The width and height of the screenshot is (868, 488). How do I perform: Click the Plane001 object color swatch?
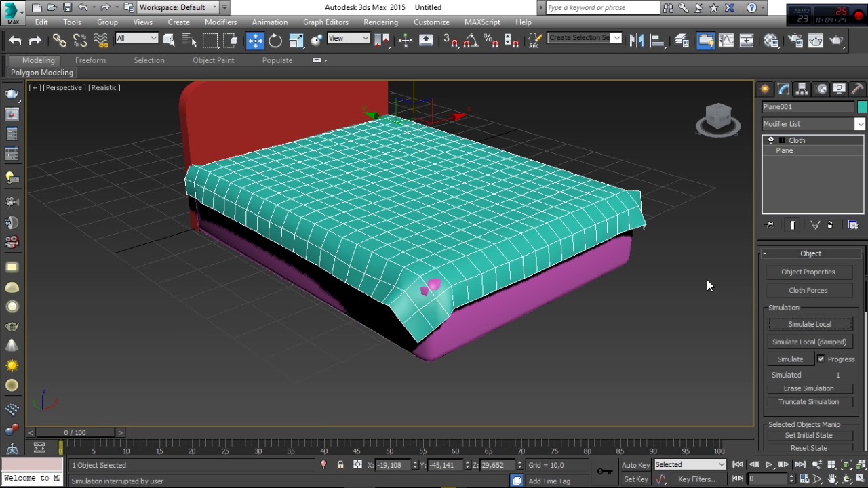coord(862,107)
